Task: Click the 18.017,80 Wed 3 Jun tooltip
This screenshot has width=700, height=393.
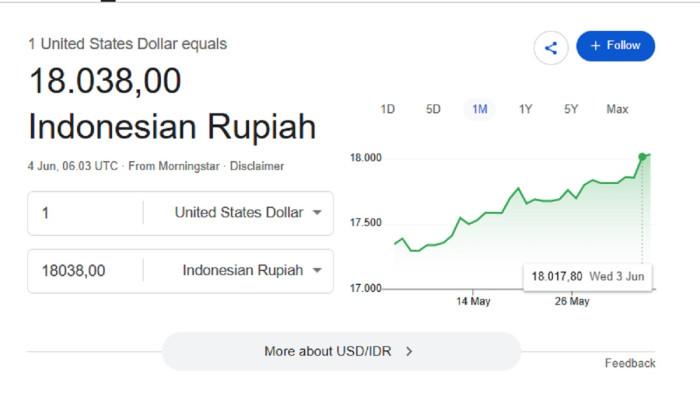Action: tap(588, 277)
